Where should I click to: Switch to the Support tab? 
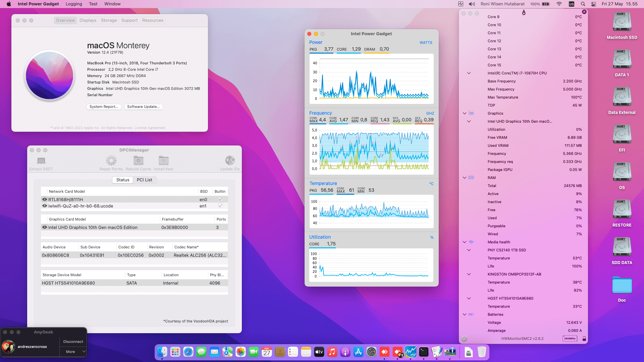click(x=129, y=20)
